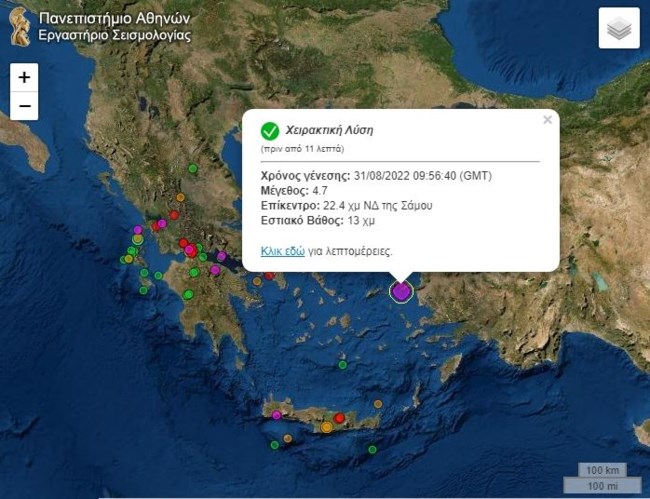Click the University of Athens logo
650x499 pixels.
[18, 27]
